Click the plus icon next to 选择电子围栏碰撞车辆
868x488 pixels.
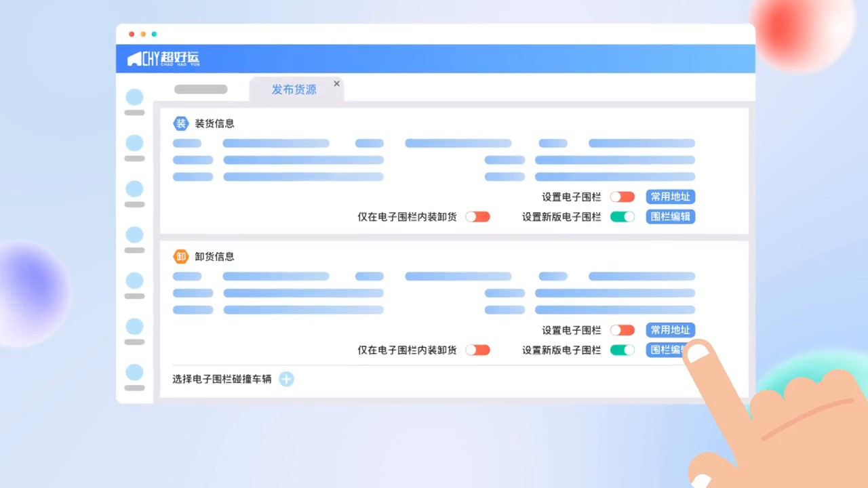click(x=286, y=379)
